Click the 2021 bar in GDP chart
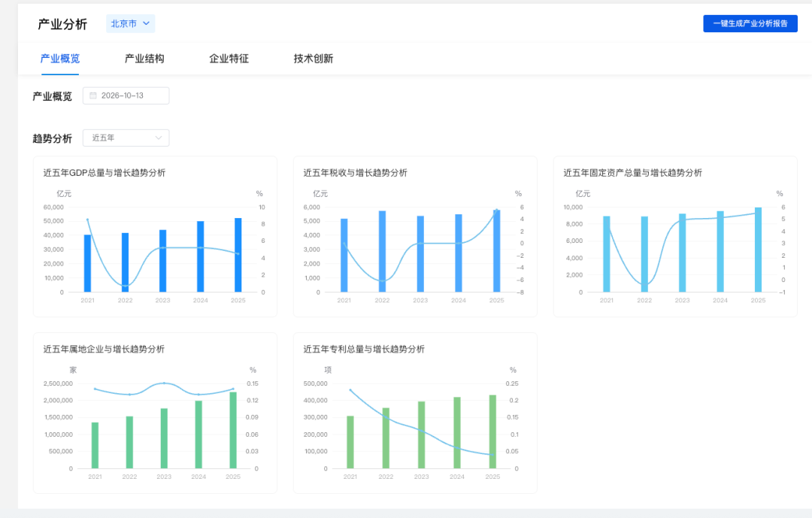 [x=87, y=263]
